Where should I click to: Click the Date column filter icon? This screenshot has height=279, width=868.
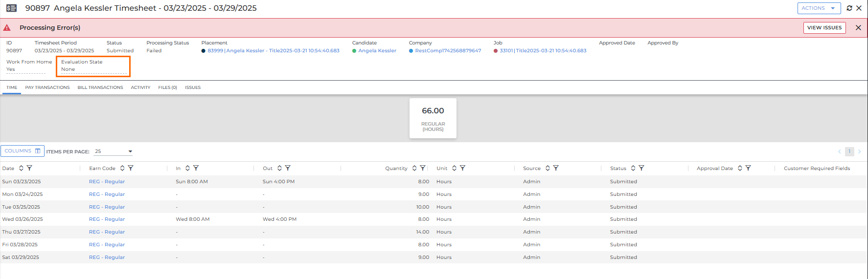[29, 168]
